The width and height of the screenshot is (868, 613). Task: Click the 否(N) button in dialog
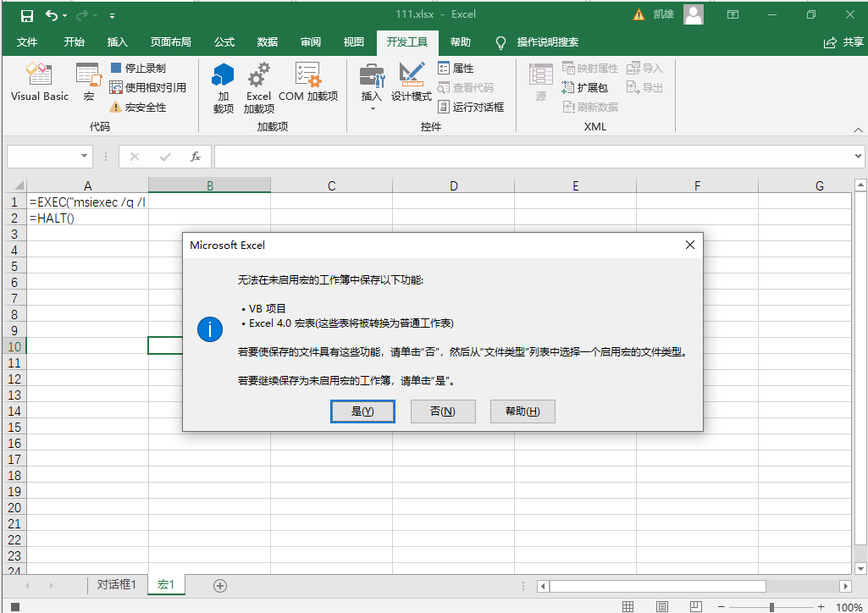443,411
